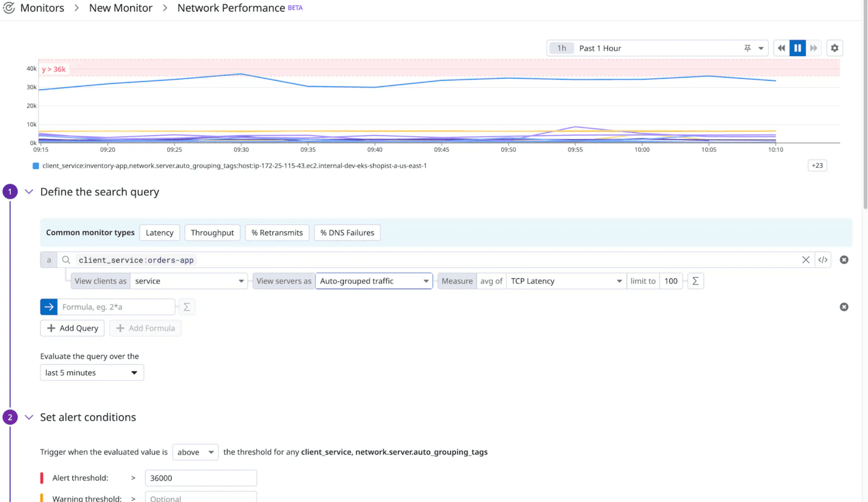Screen dimensions: 868x502
Task: Collapse Set alert conditions section
Action: pyautogui.click(x=29, y=417)
